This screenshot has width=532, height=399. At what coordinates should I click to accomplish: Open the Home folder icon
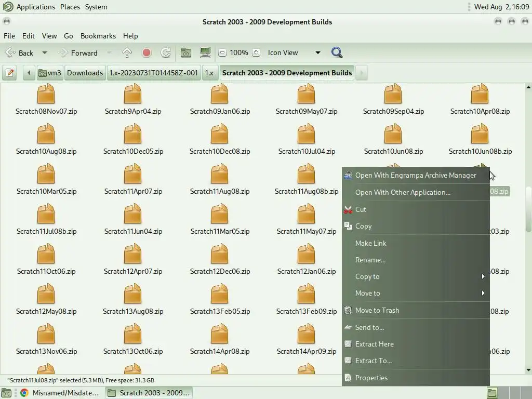(x=185, y=53)
